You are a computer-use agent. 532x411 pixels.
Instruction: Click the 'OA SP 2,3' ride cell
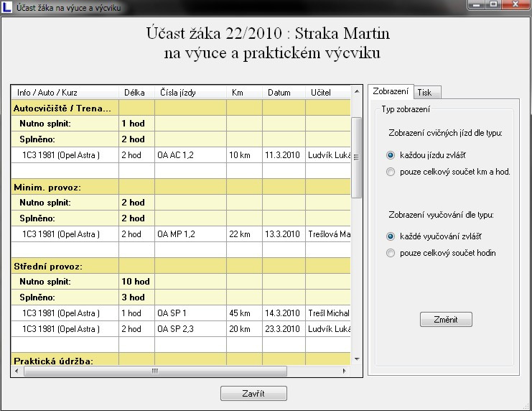[x=190, y=329]
